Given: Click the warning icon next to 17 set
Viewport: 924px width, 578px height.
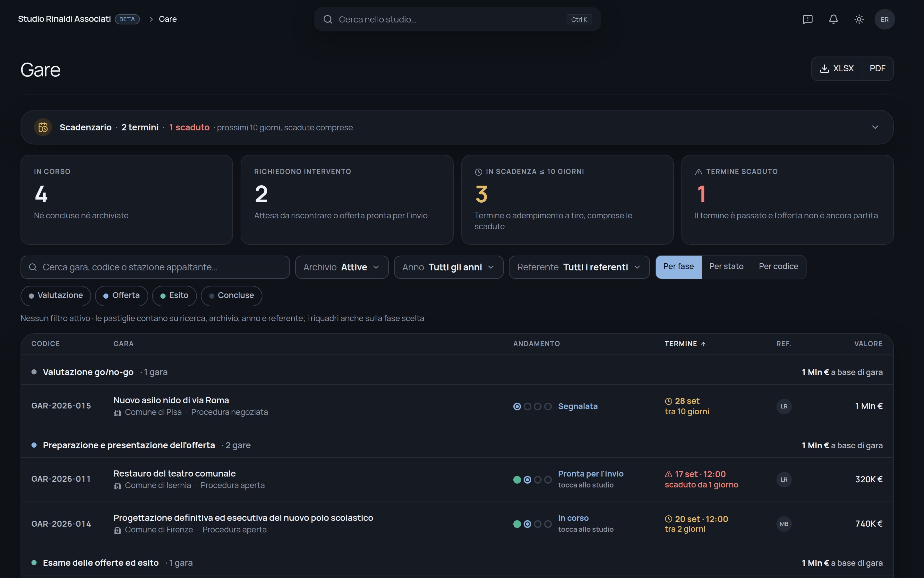Looking at the screenshot, I should coord(669,474).
